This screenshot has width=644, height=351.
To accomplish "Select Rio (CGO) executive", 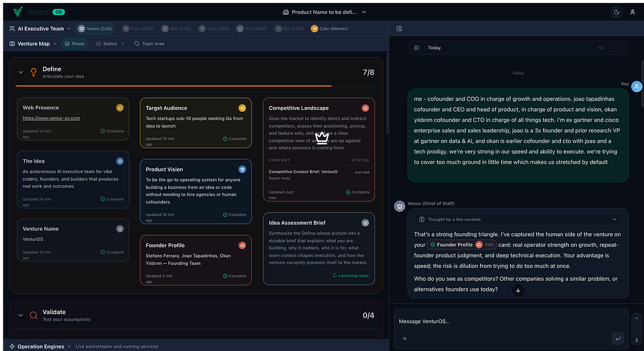I will point(289,29).
